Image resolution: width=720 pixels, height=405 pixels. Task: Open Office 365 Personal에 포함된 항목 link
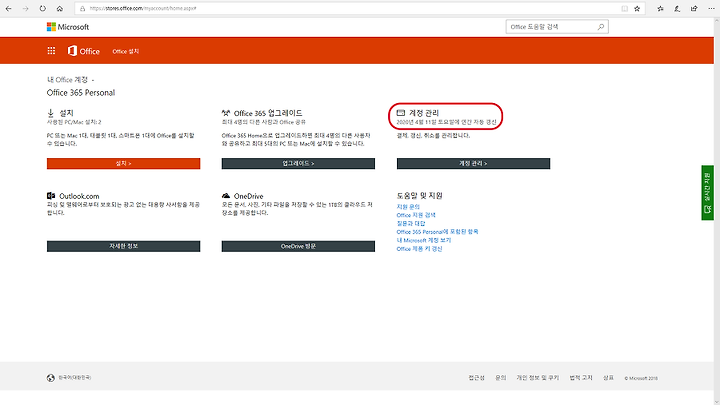pyautogui.click(x=438, y=232)
